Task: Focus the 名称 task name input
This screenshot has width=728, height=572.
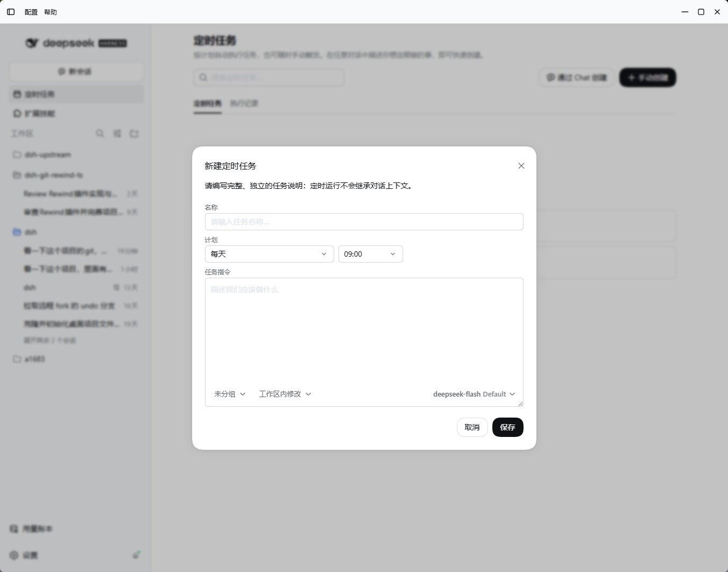Action: [364, 222]
